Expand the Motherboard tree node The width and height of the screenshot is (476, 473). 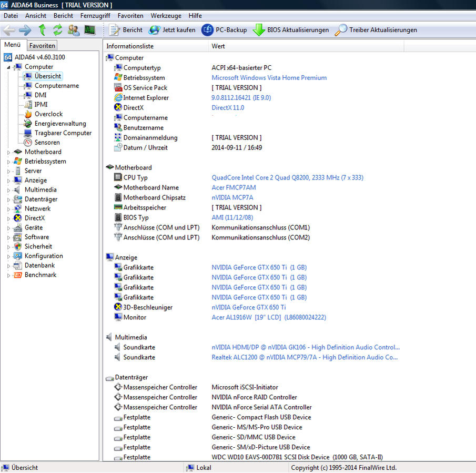8,153
